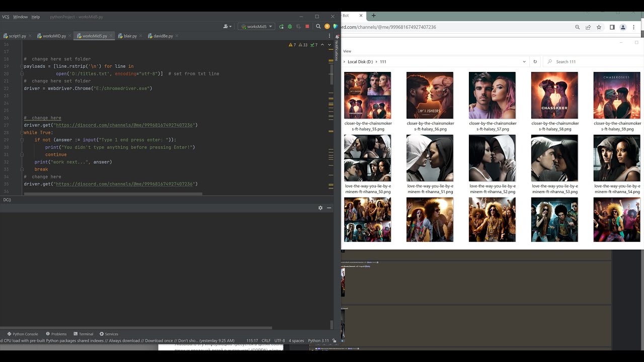This screenshot has height=362, width=644.
Task: Open the user account icon in PyCharm toolbar
Action: pyautogui.click(x=227, y=27)
